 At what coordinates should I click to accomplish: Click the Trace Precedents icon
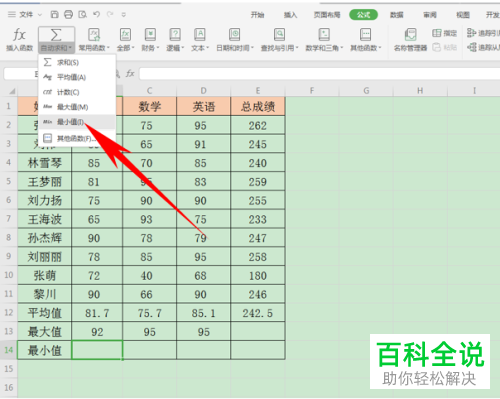(472, 33)
